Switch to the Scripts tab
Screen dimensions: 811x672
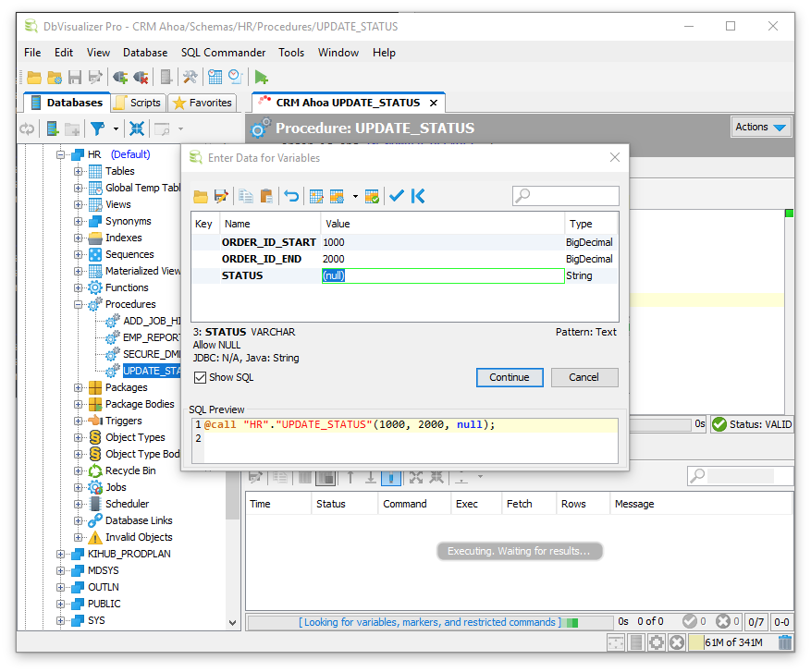[139, 103]
